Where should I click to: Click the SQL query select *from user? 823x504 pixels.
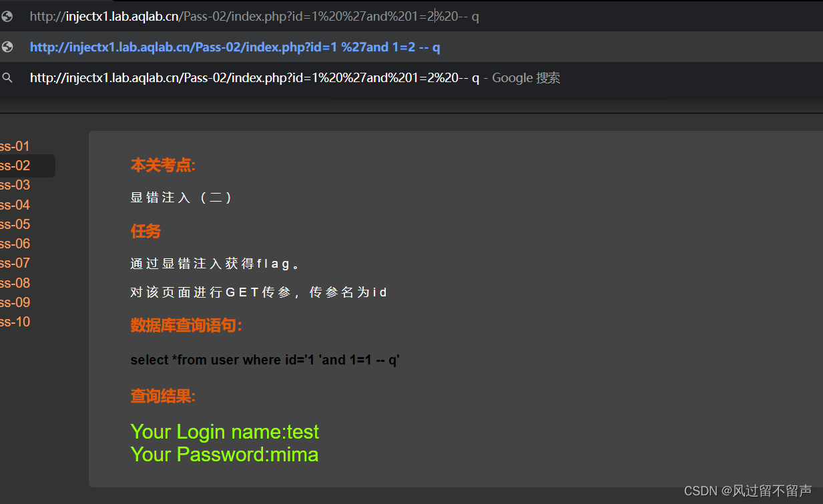click(x=265, y=360)
